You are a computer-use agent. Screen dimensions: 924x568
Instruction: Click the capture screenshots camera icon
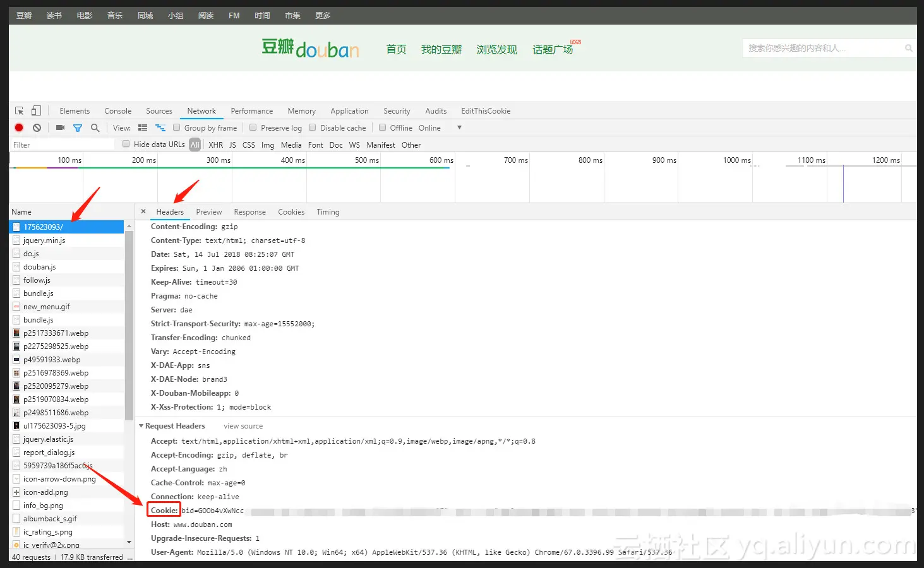[x=60, y=127]
